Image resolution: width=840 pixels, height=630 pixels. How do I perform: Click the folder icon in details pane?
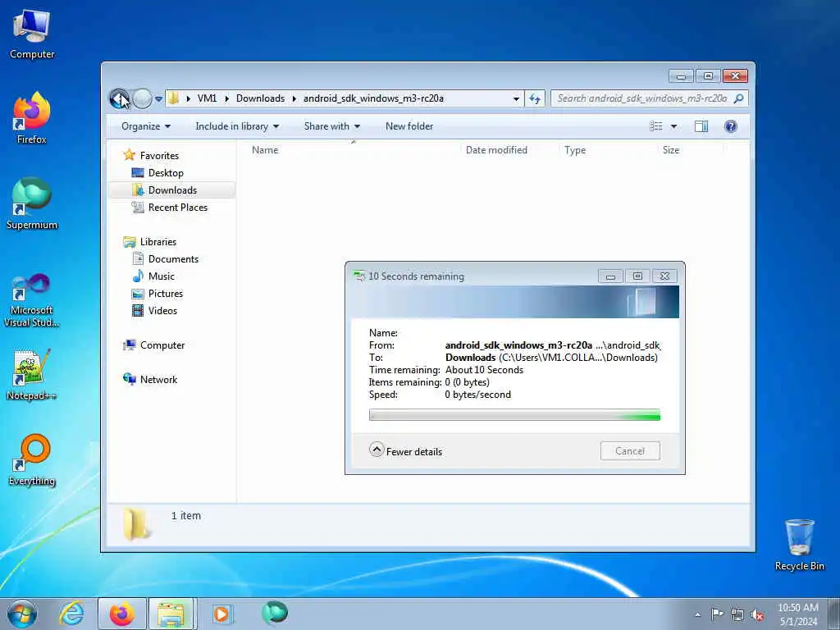coord(137,524)
